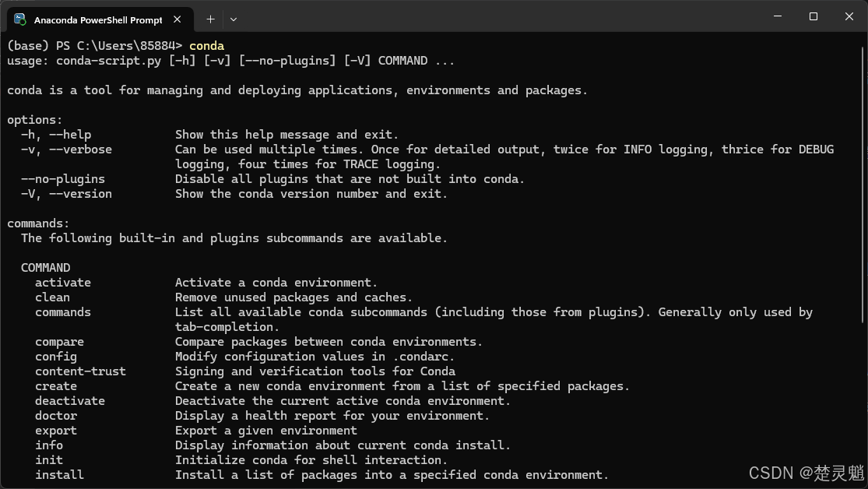Maximize the terminal window
Image resolution: width=868 pixels, height=489 pixels.
coord(814,16)
